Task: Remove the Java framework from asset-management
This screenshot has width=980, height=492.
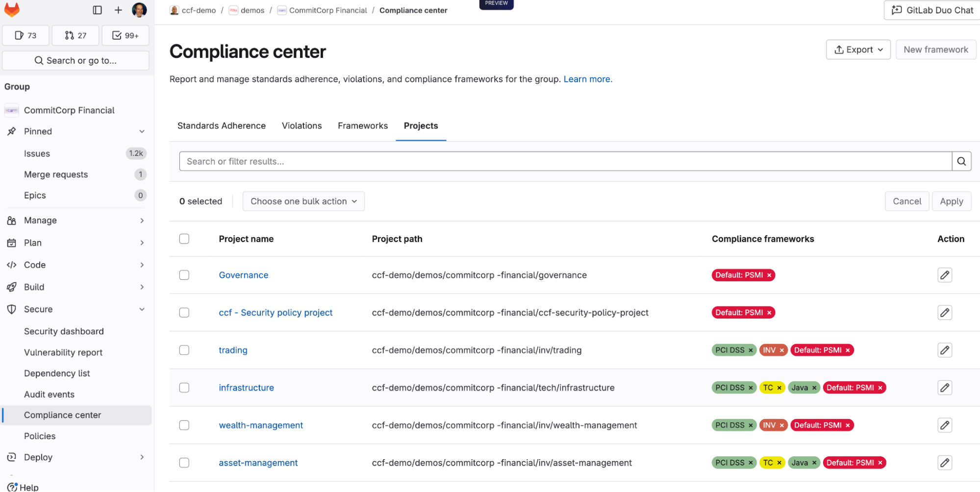Action: pos(814,463)
